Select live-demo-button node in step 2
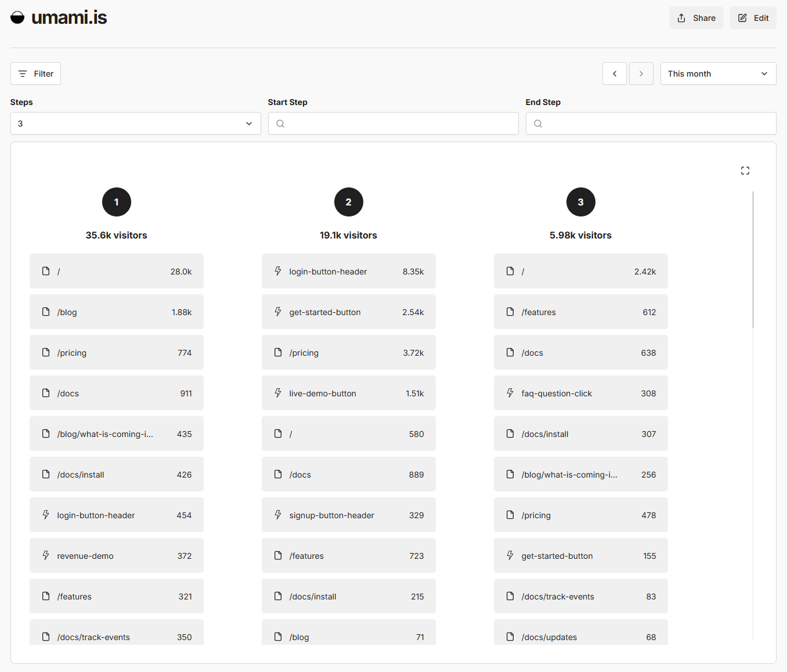The height and width of the screenshot is (672, 787). (x=349, y=393)
